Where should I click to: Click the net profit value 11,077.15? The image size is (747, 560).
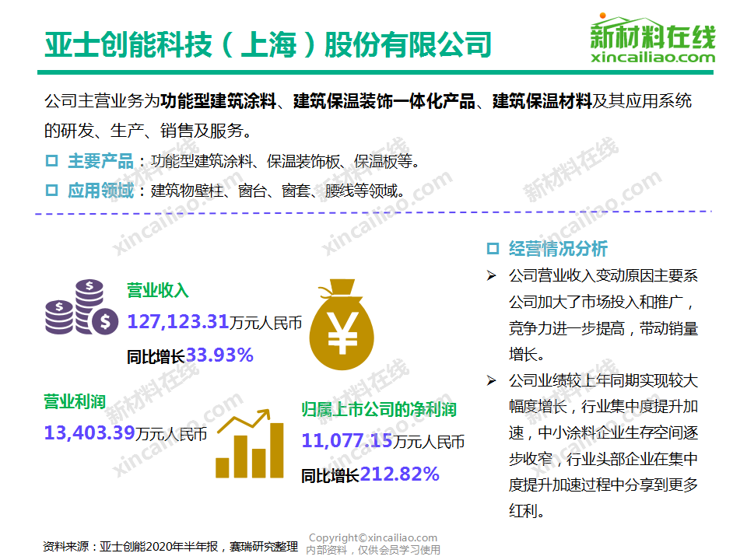[x=347, y=440]
